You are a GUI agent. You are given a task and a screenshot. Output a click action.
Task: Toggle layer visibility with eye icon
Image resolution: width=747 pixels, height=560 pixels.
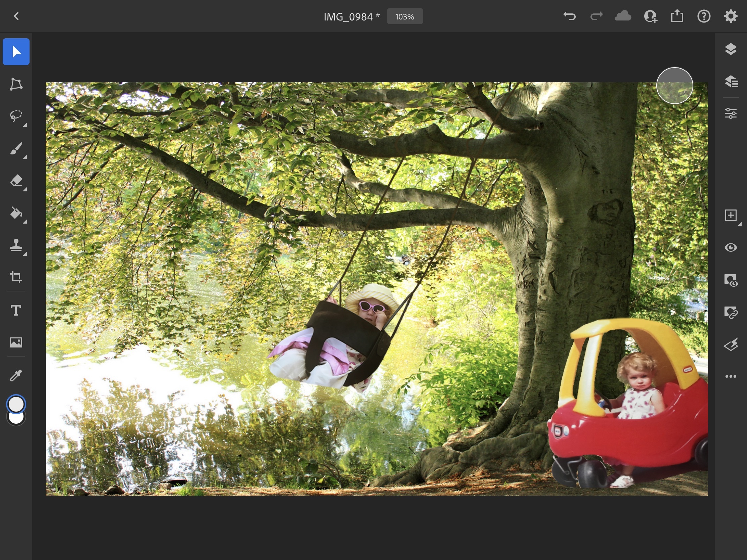(731, 247)
